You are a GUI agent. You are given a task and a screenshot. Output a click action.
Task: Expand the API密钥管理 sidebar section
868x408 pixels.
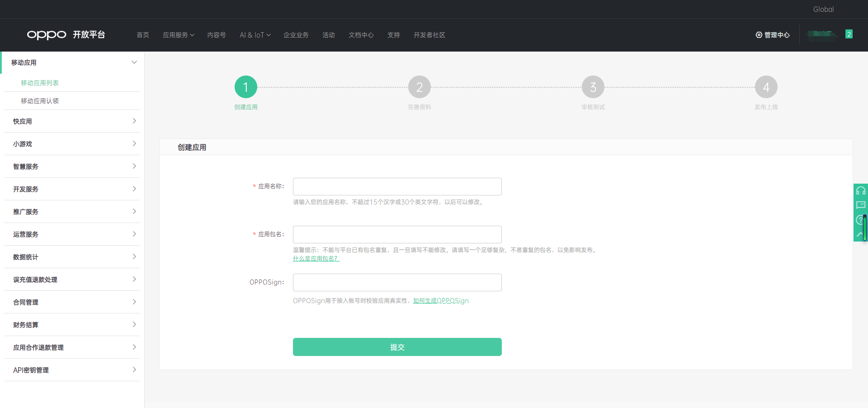72,370
